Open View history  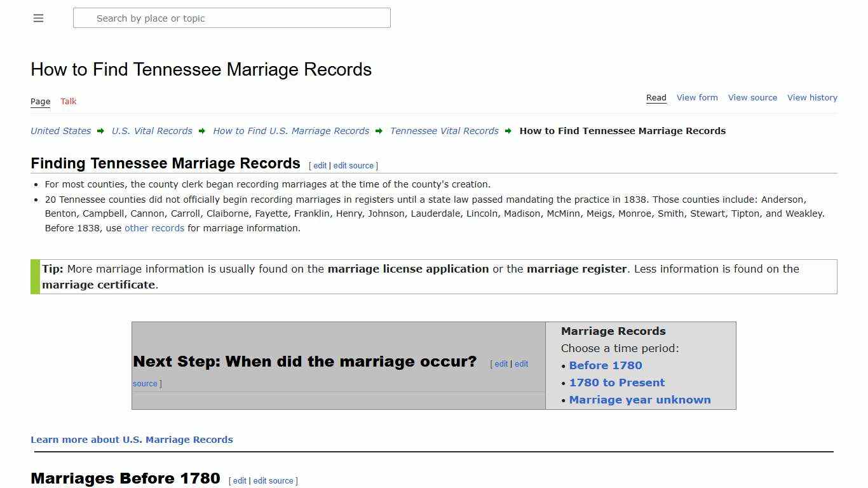pyautogui.click(x=812, y=97)
